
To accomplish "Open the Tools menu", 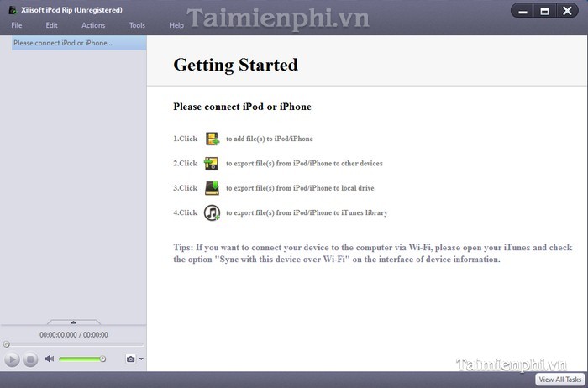I will pyautogui.click(x=137, y=25).
